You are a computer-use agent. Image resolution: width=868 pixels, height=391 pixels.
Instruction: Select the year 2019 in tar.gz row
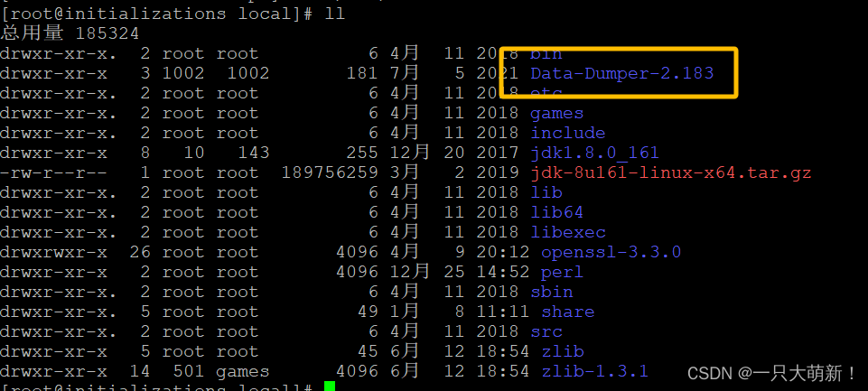(x=498, y=172)
